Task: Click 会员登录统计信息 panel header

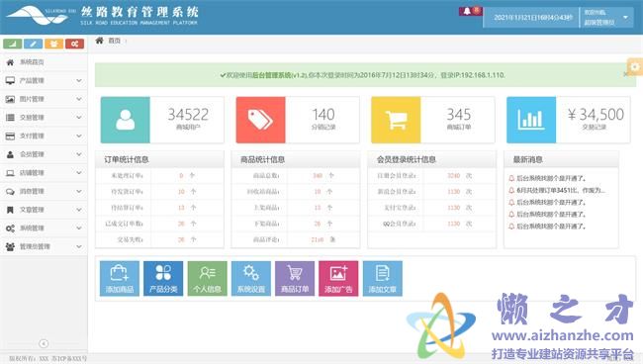Action: coord(432,159)
